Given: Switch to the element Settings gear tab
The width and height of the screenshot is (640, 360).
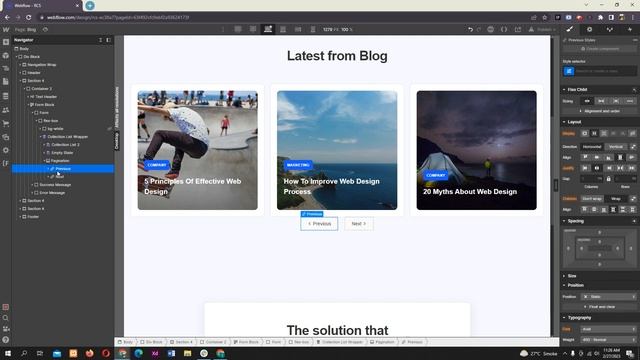Looking at the screenshot, I should click(x=589, y=29).
